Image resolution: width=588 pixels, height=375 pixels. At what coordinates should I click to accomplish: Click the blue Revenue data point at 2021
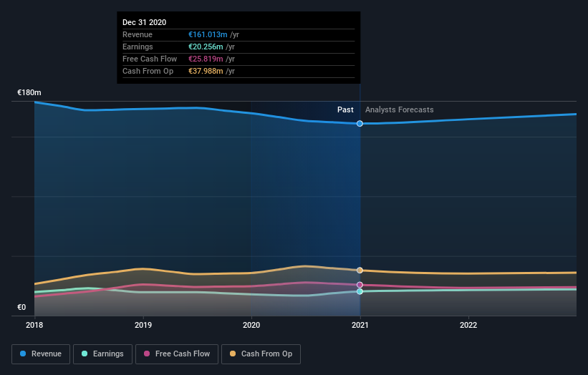point(360,124)
